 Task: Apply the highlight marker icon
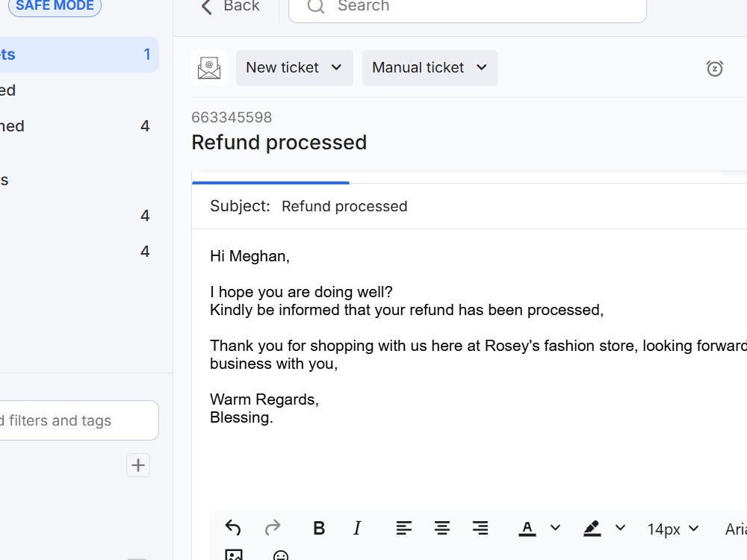coord(592,529)
